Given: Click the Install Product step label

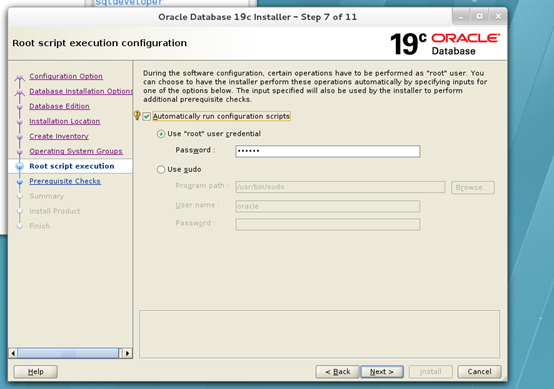Looking at the screenshot, I should point(55,211).
